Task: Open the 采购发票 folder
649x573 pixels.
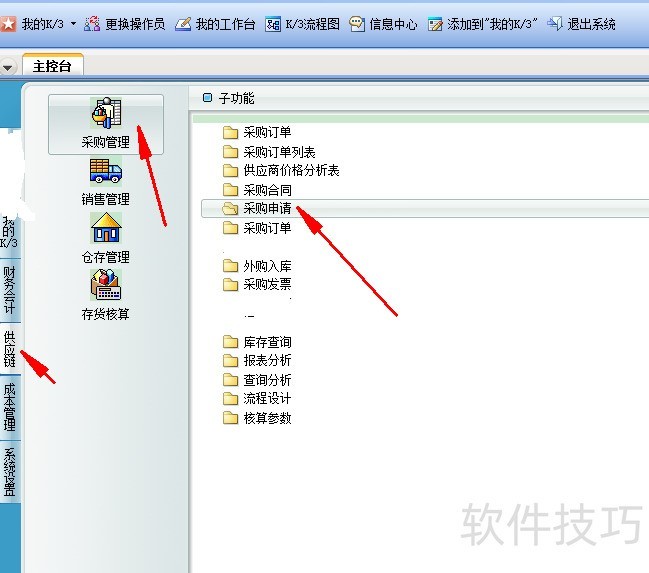Action: pyautogui.click(x=266, y=285)
